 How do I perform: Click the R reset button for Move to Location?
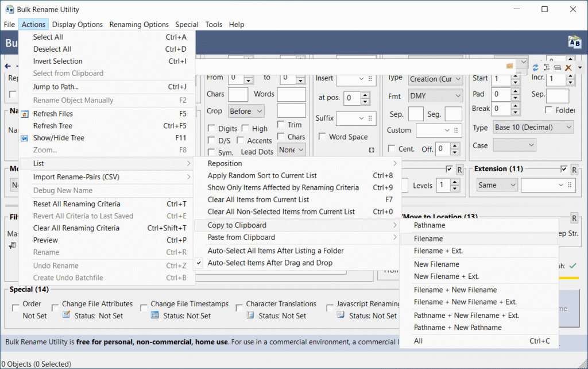click(574, 218)
